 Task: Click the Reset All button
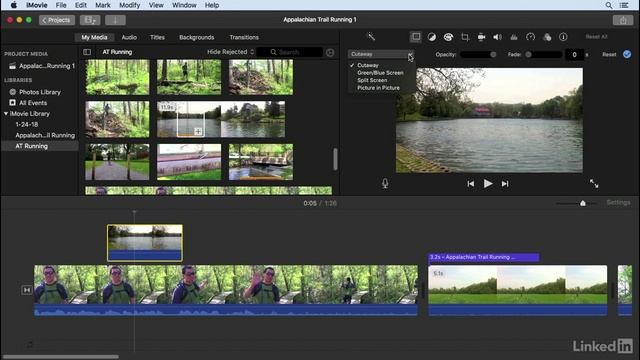596,37
